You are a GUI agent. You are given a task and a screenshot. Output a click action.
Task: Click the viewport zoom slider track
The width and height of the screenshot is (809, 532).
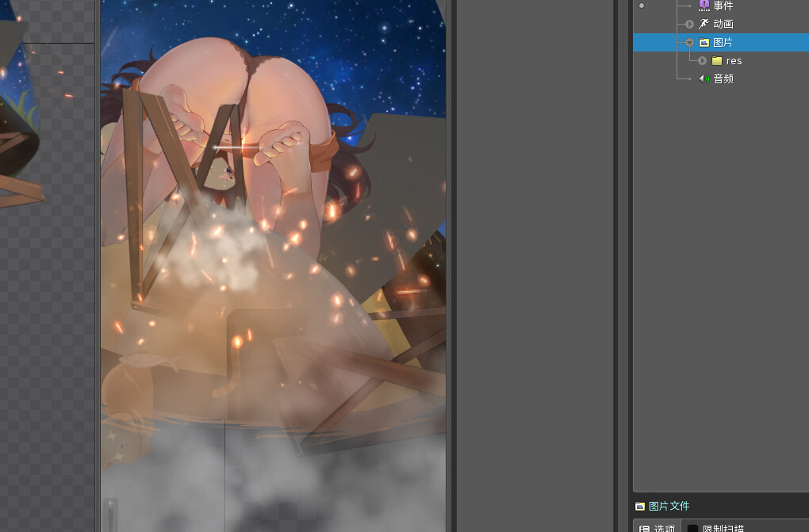click(110, 520)
